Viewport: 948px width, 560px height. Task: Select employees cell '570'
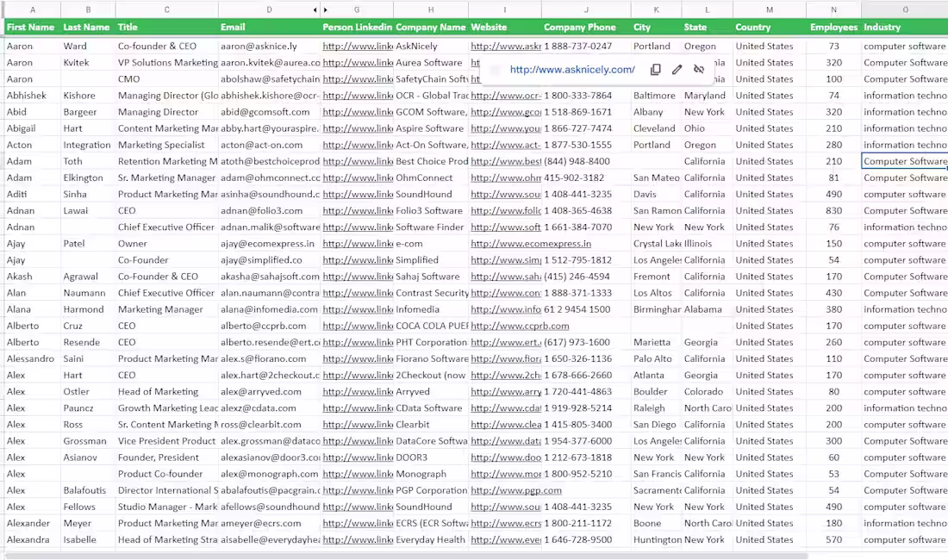(833, 540)
